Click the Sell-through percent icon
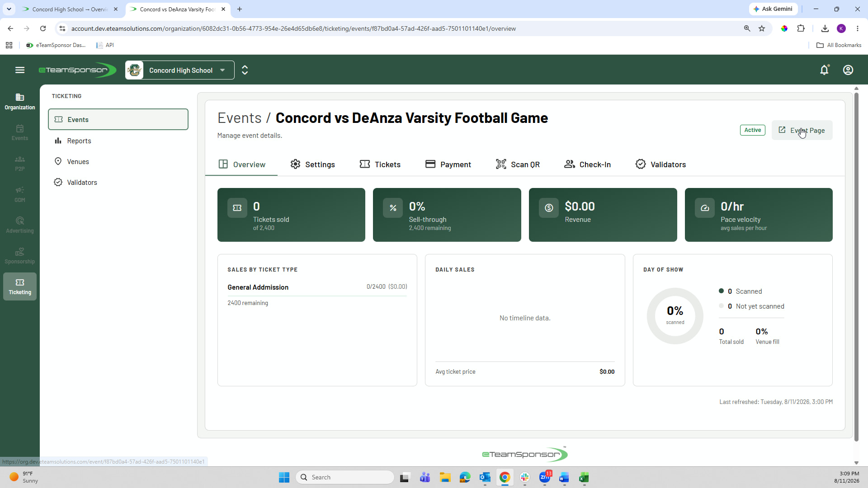This screenshot has height=488, width=868. pyautogui.click(x=393, y=208)
